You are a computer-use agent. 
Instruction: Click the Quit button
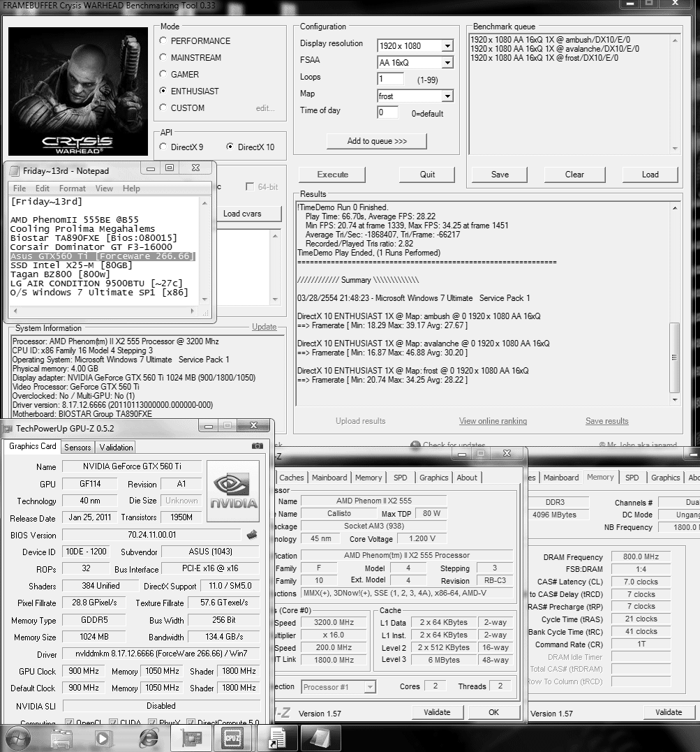(427, 175)
